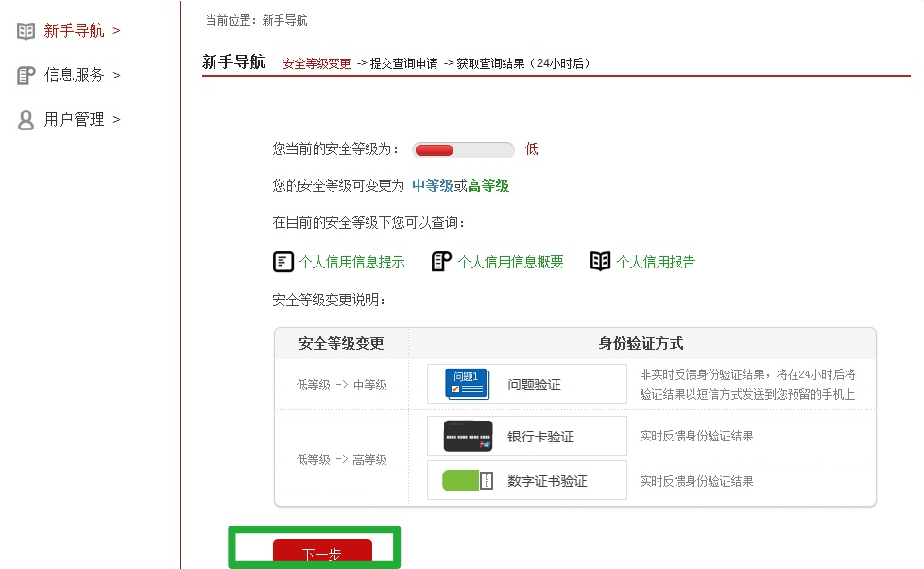Viewport: 924px width, 569px height.
Task: Select the 问题验证 verification method
Action: coord(535,383)
